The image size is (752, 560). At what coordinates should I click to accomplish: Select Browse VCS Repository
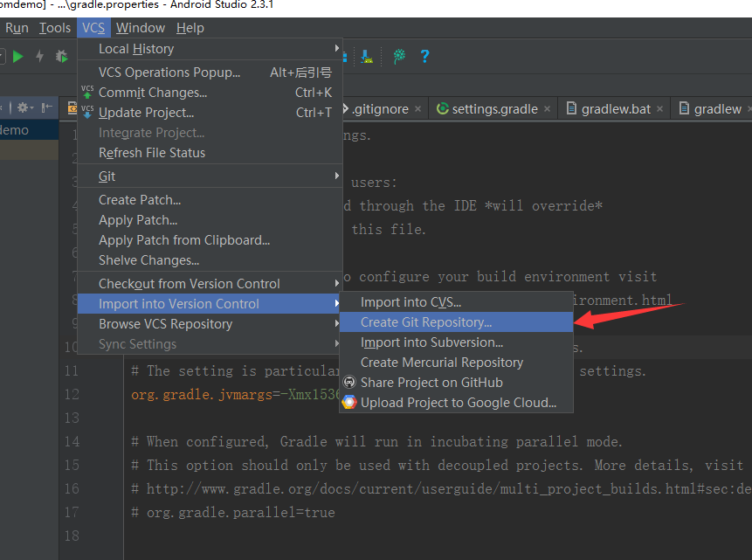click(210, 324)
